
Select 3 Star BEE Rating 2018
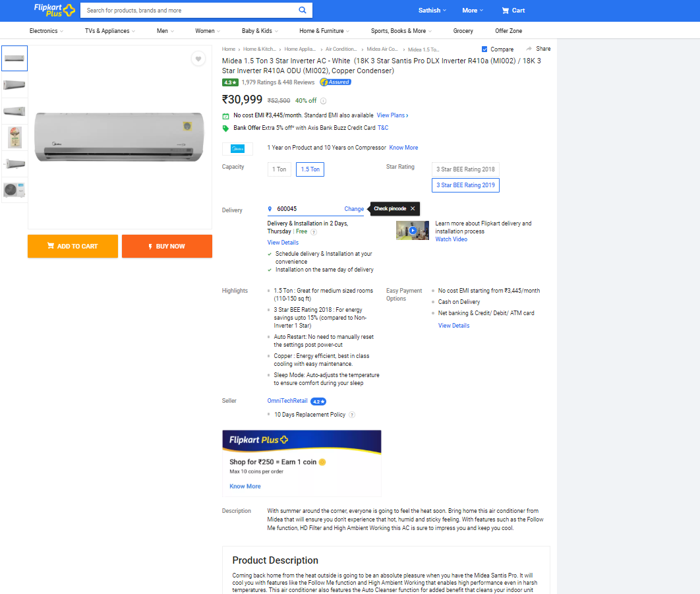coord(465,169)
